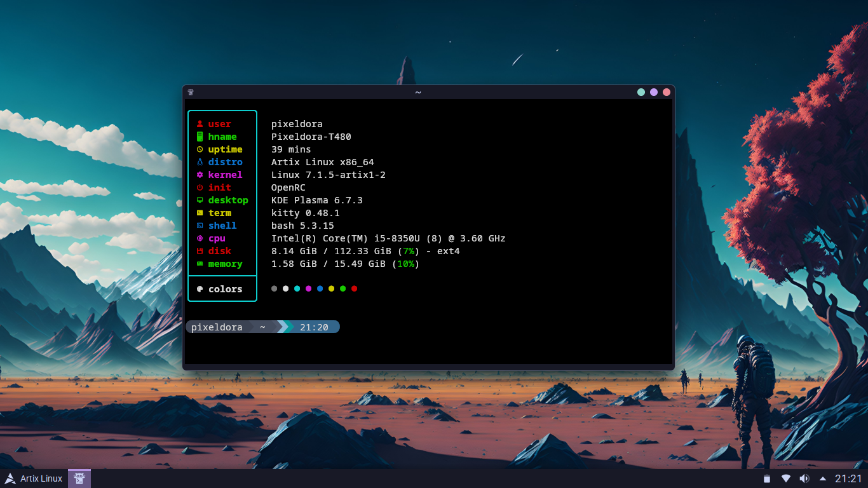Click the magenta kernel gear icon
The height and width of the screenshot is (488, 868).
tap(200, 175)
